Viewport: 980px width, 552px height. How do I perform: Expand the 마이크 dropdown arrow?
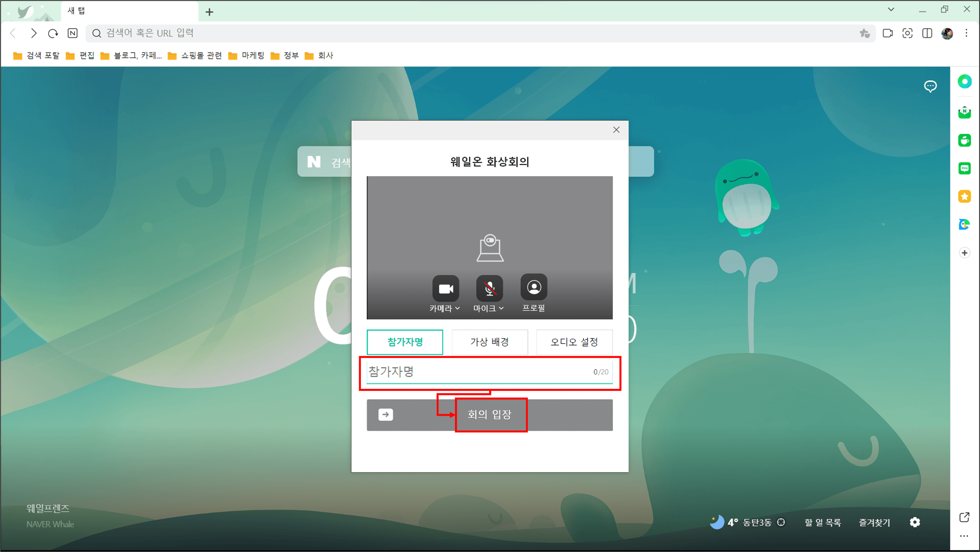click(x=501, y=308)
